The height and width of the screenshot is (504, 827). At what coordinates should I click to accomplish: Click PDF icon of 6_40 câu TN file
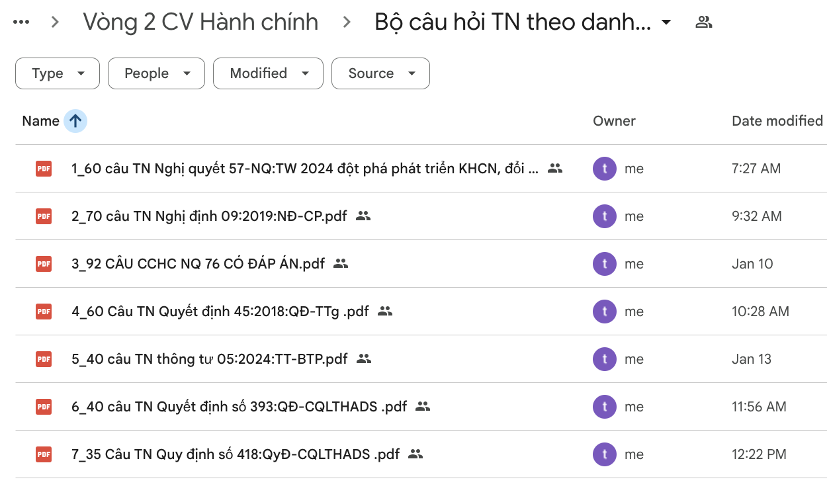[44, 407]
